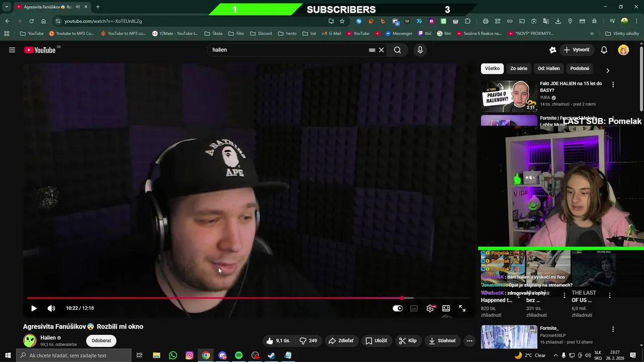
Task: Play the paused video
Action: click(x=34, y=308)
